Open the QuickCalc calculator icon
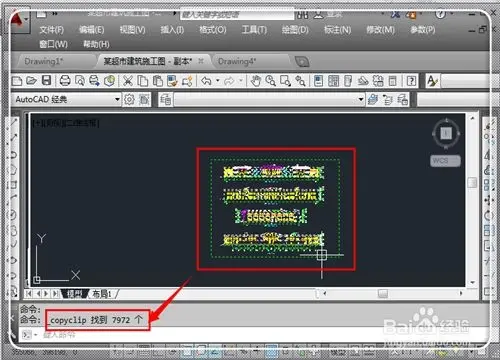The height and width of the screenshot is (360, 500). pyautogui.click(x=393, y=81)
